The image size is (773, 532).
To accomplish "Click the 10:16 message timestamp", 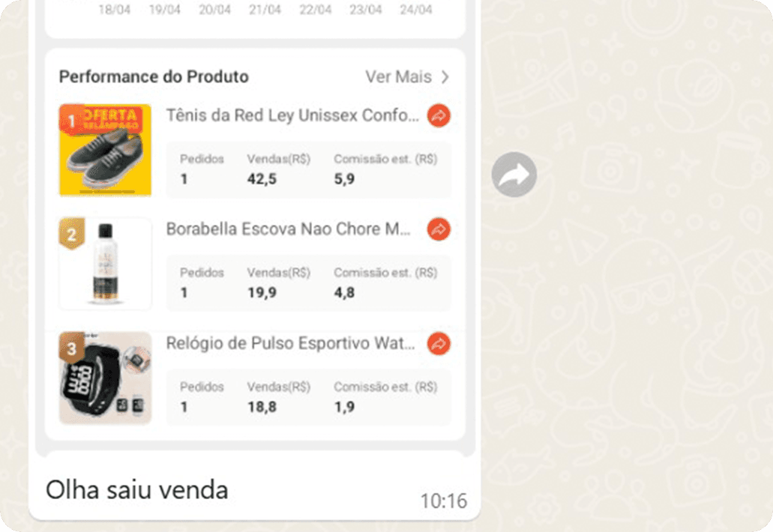I will pyautogui.click(x=444, y=501).
